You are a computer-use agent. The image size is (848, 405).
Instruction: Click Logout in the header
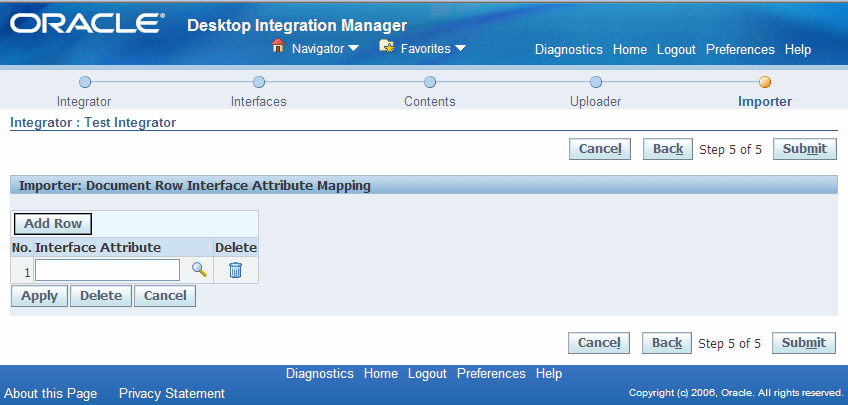[x=676, y=50]
